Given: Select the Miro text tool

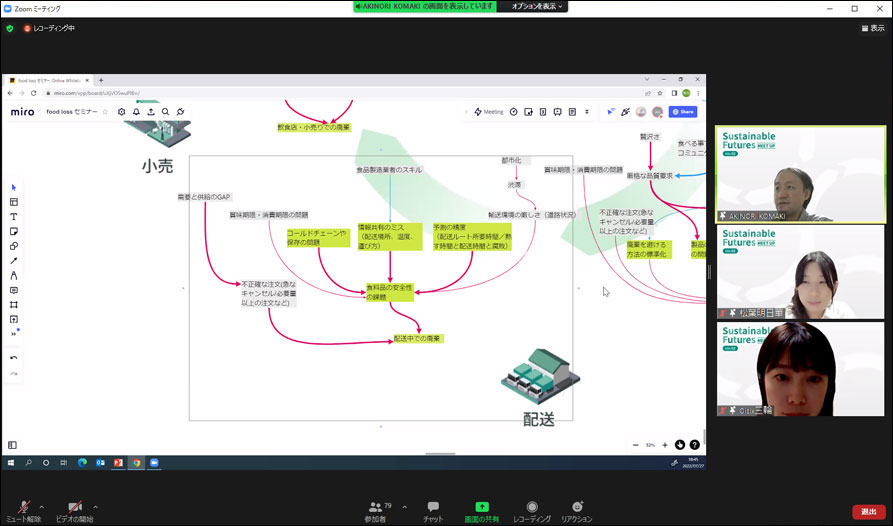Looking at the screenshot, I should 14,217.
